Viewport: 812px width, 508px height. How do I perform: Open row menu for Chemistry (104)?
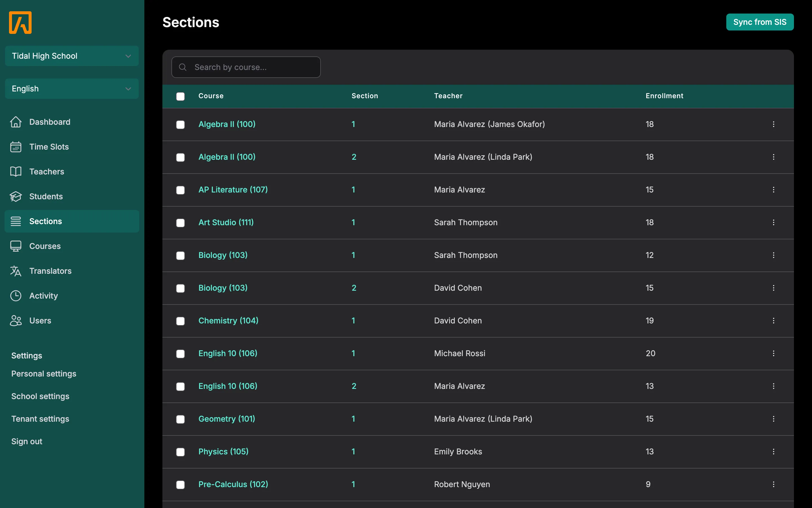point(773,321)
